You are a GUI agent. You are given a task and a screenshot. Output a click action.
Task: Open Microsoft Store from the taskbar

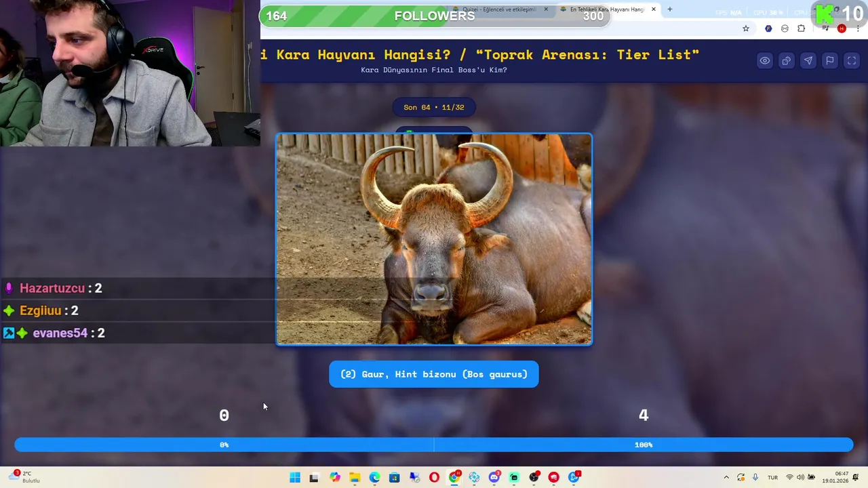(x=394, y=478)
